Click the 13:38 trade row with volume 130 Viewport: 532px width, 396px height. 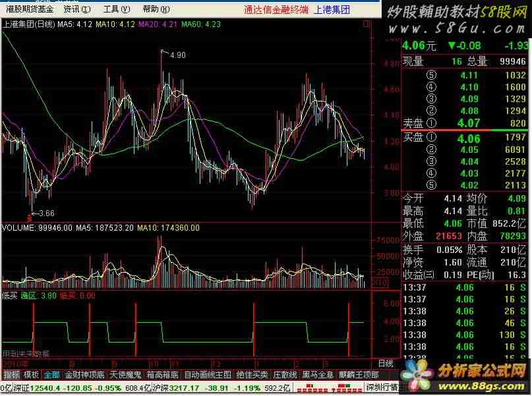pyautogui.click(x=464, y=335)
